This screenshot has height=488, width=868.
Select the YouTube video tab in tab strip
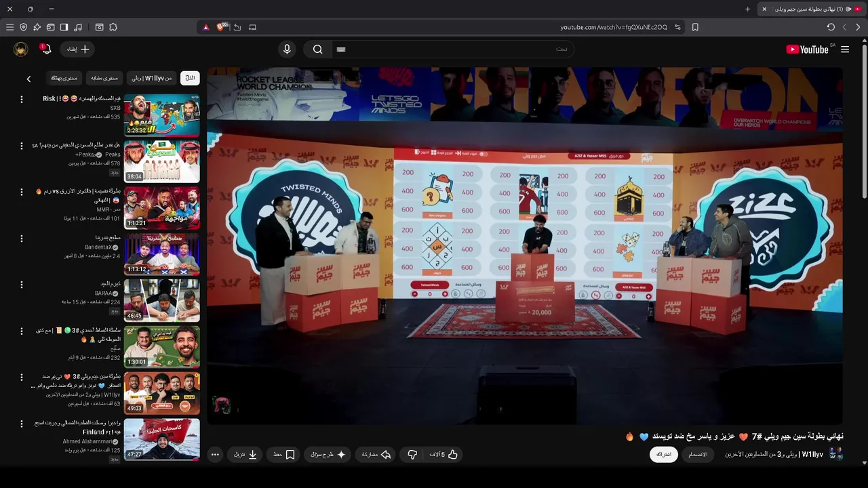(x=811, y=9)
